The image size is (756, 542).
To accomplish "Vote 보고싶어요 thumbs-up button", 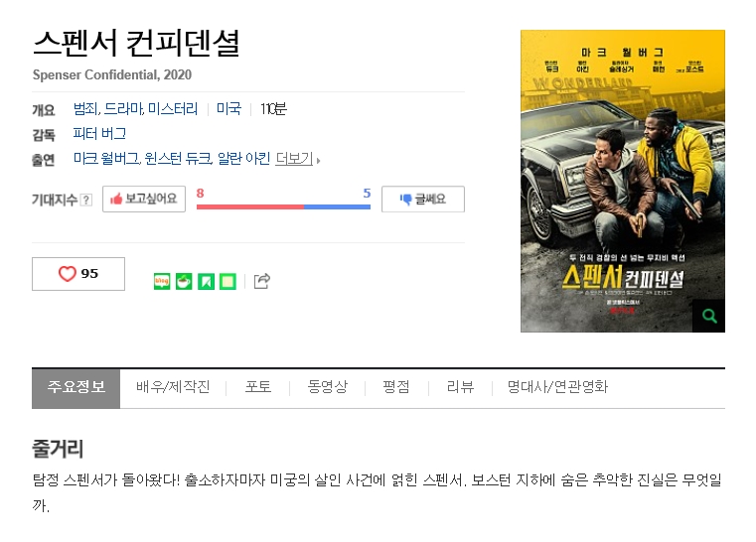I will tap(144, 199).
